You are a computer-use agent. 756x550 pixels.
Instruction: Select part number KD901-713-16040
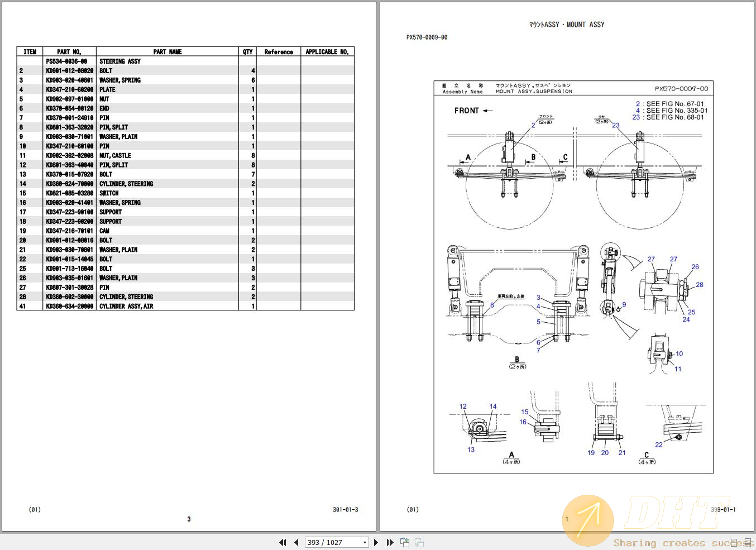coord(70,269)
